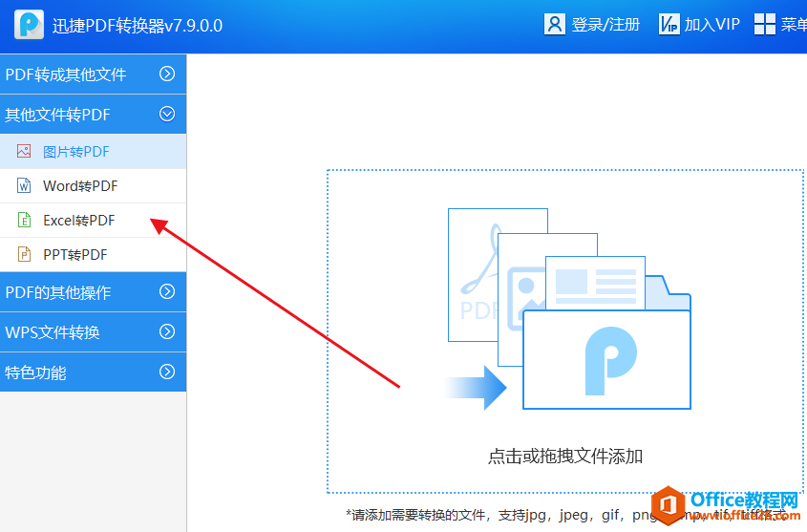This screenshot has width=807, height=532.
Task: Select 图片转PDF in the sidebar
Action: (94, 151)
